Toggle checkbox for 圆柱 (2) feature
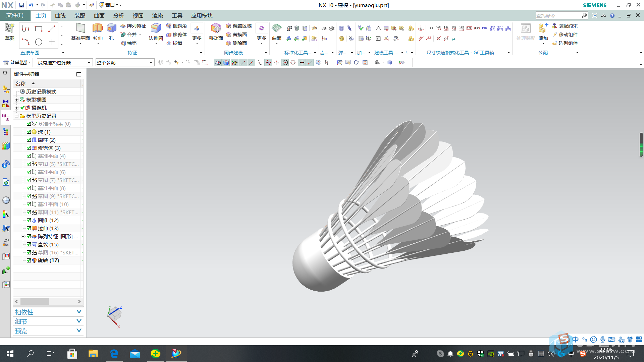Screen dimensions: 644x362 pyautogui.click(x=29, y=140)
